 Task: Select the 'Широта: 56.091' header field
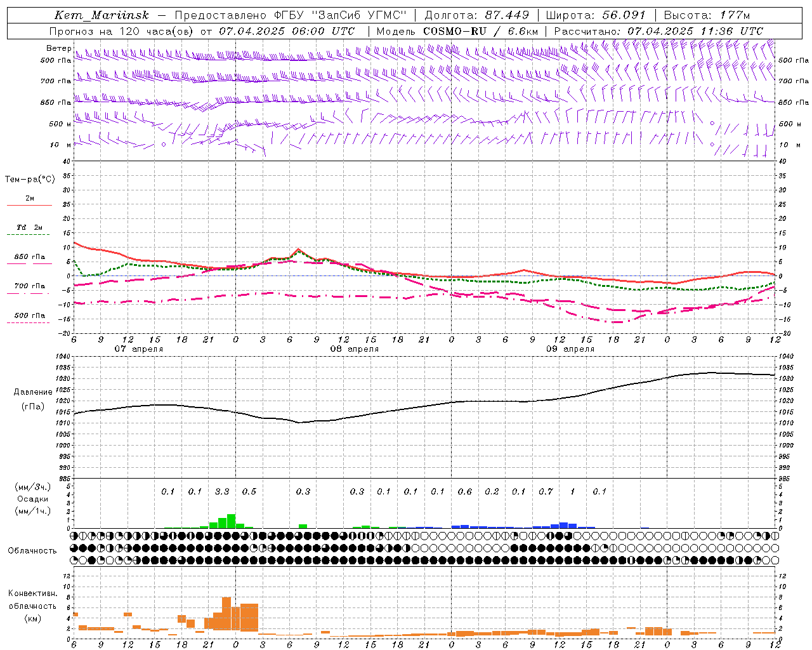click(x=596, y=15)
